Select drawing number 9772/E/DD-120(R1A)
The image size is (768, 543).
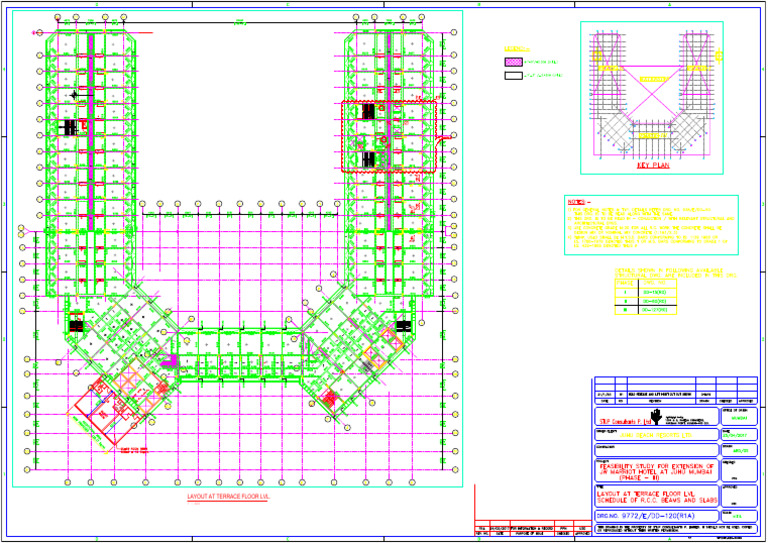658,516
